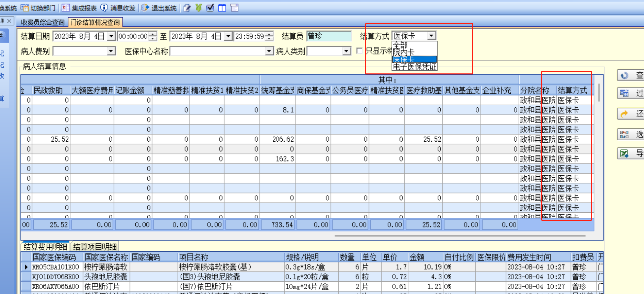Toggle the 只显示 checkbox
Screen dimensions: 644x294
360,51
